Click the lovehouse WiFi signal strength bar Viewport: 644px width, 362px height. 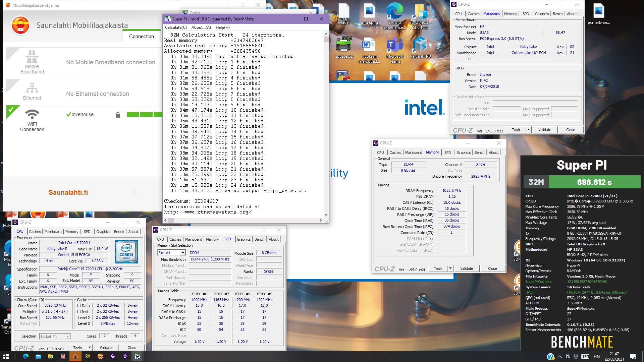144,115
